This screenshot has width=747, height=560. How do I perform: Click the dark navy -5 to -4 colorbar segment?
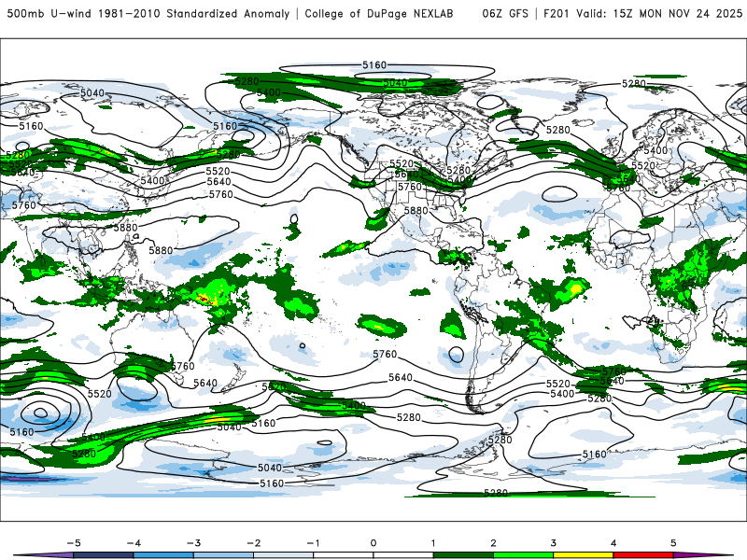[104, 555]
